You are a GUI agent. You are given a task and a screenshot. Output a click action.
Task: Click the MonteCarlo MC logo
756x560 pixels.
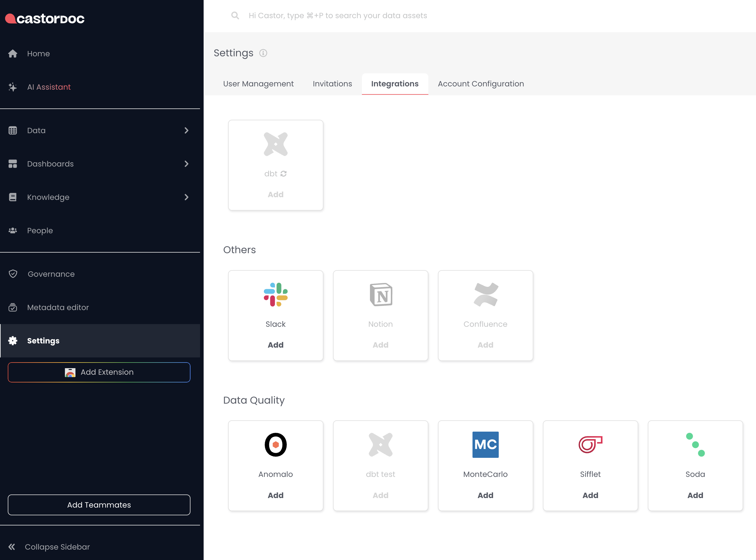[485, 444]
